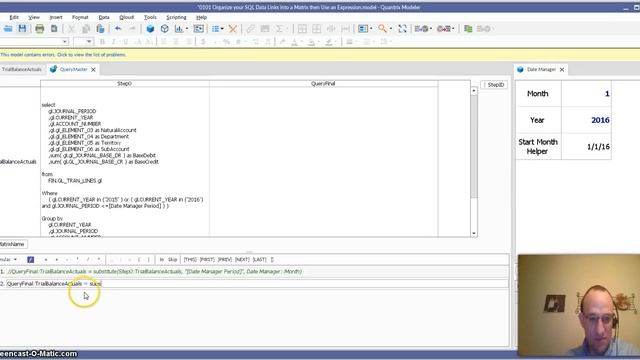Open the View menu
Screen dimensions: 640x360
click(x=34, y=17)
